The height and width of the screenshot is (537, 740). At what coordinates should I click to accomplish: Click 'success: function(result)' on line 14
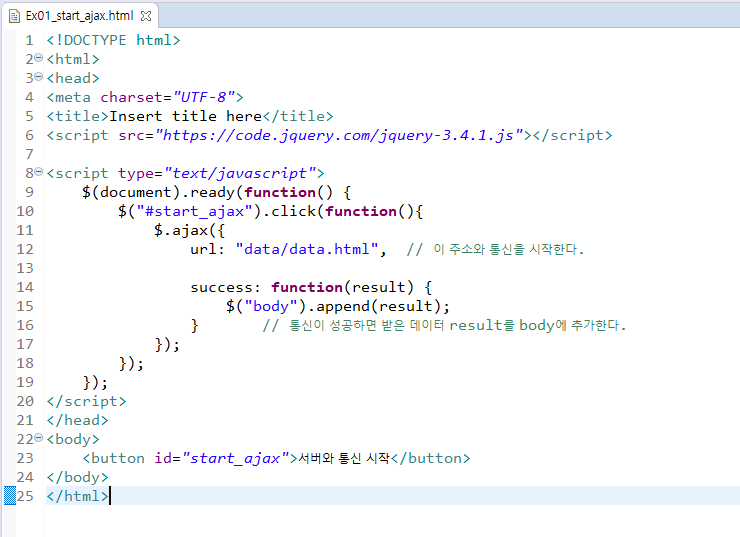302,287
